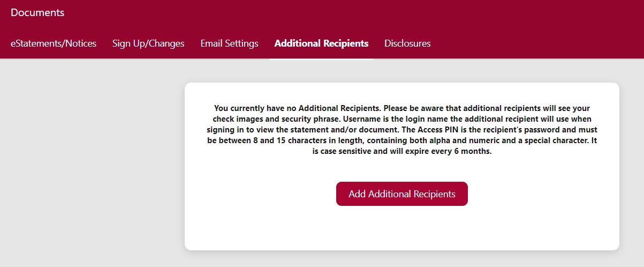View the Disclosures tab
Image resolution: width=644 pixels, height=267 pixels.
407,43
